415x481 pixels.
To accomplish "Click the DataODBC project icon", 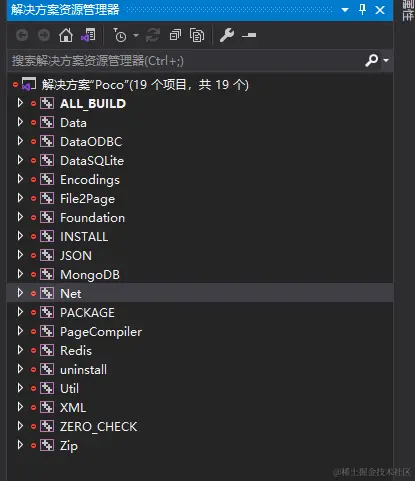I will (47, 141).
